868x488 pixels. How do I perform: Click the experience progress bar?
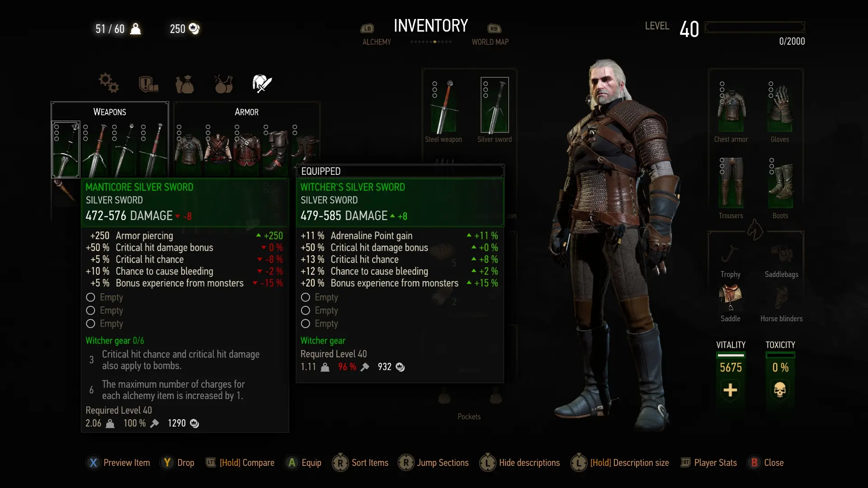[x=755, y=27]
